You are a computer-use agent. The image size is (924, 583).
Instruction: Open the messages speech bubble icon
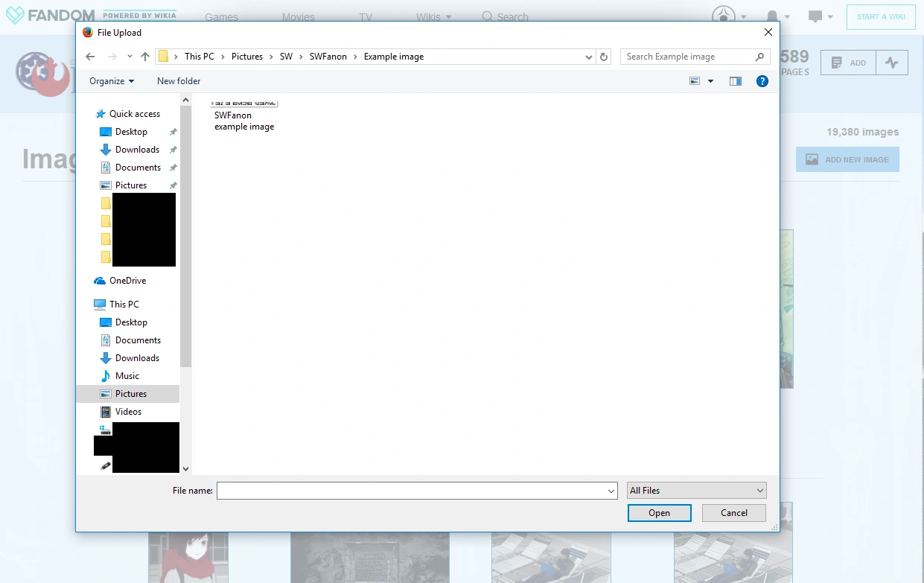pyautogui.click(x=821, y=16)
